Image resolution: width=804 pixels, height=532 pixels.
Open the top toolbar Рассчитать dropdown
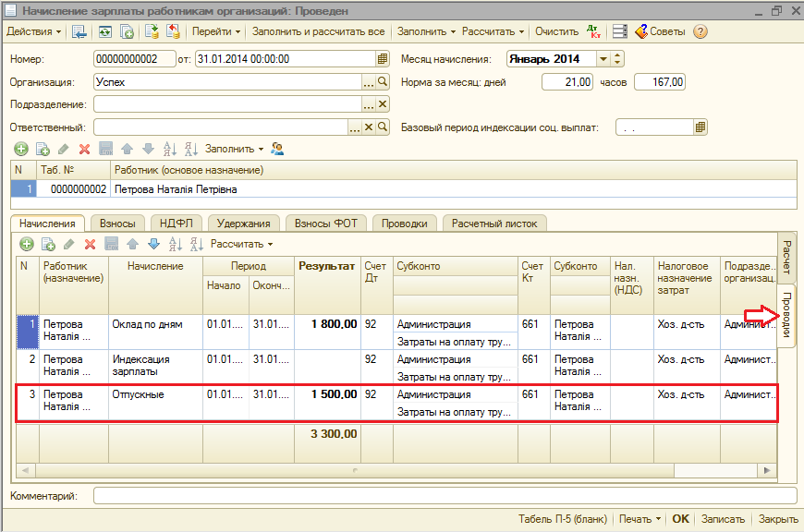(x=493, y=31)
